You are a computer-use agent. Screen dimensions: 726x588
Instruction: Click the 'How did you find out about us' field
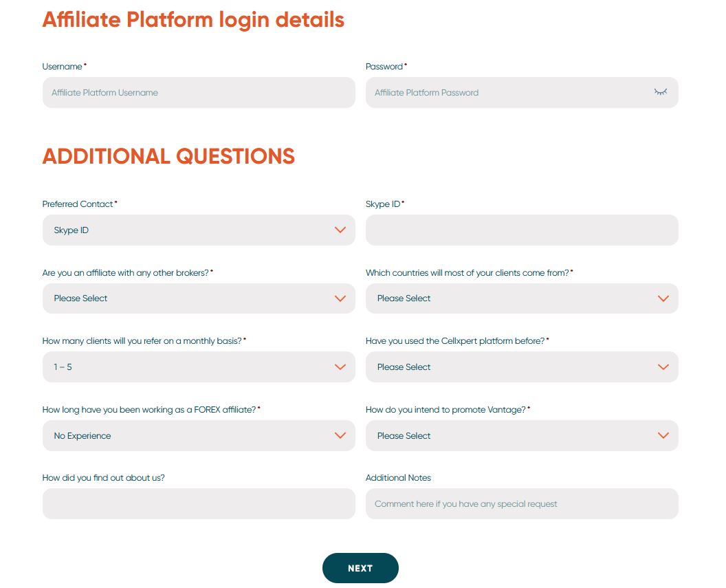(x=199, y=503)
